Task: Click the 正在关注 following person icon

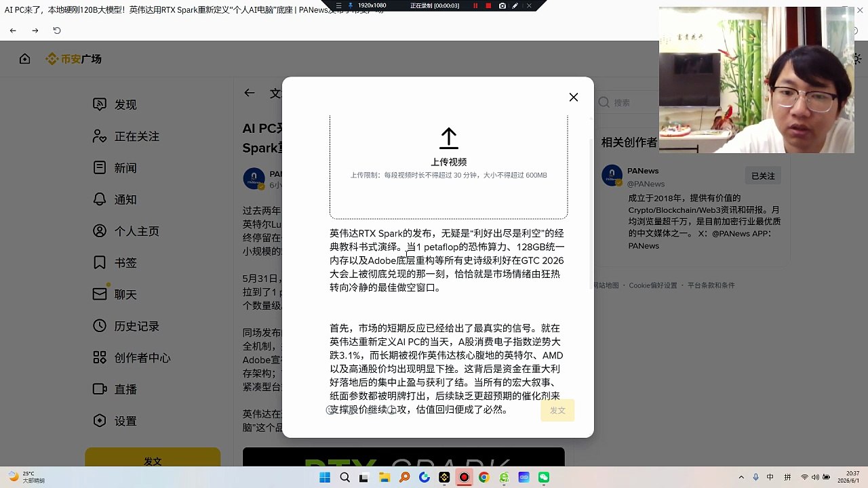Action: 100,136
